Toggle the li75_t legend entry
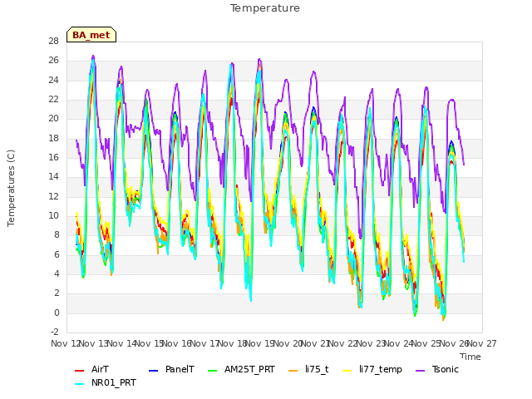 tap(308, 369)
